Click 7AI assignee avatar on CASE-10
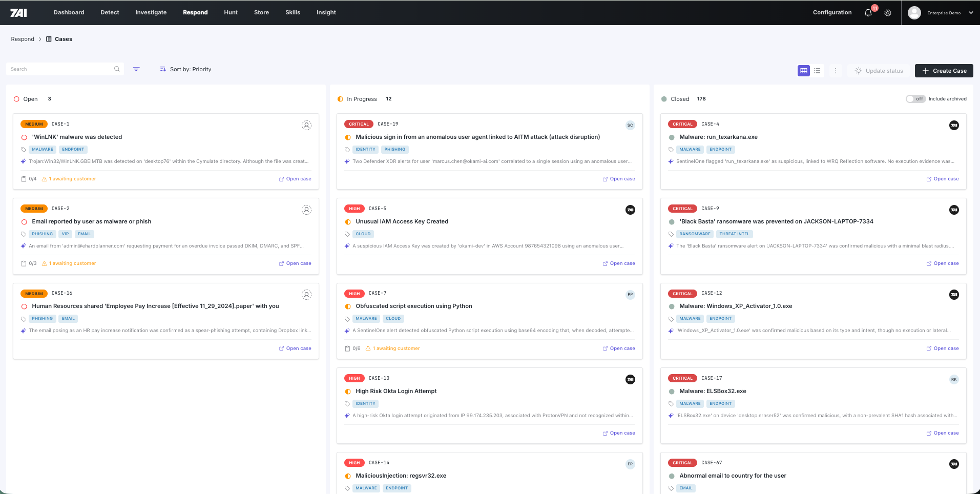 pyautogui.click(x=630, y=379)
